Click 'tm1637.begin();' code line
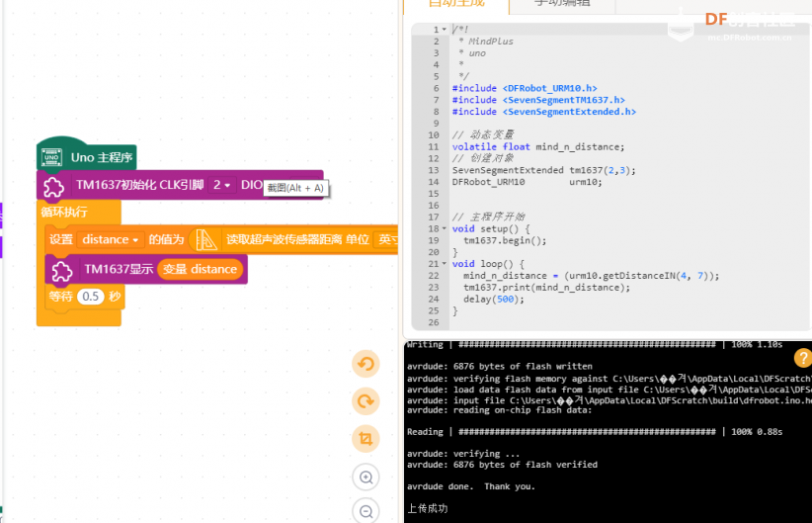Screen dimensions: 812x523 (x=505, y=240)
